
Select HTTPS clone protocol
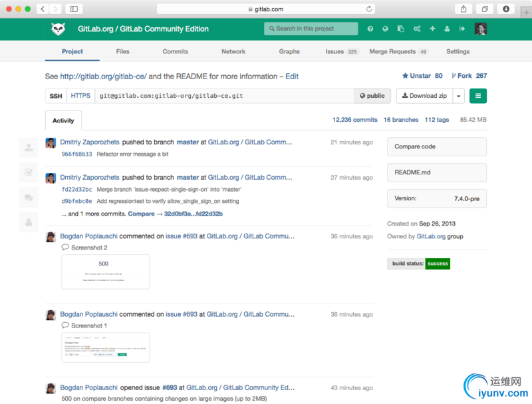[x=80, y=96]
